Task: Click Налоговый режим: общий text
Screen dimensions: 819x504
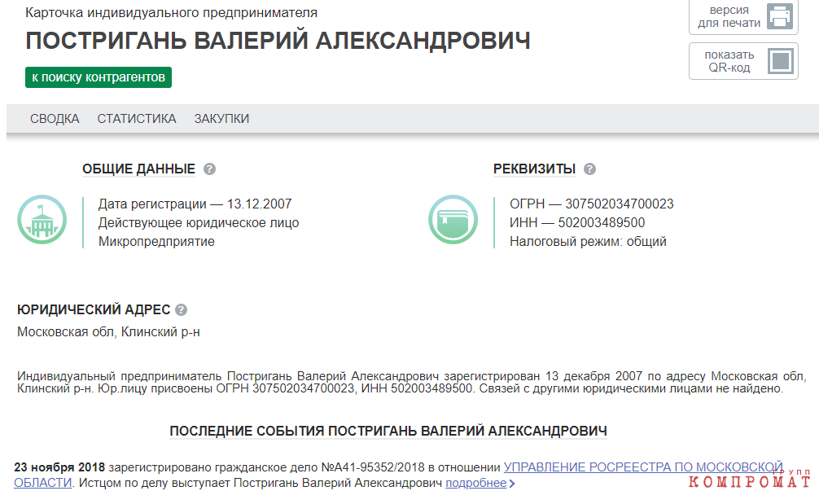Action: pos(588,241)
